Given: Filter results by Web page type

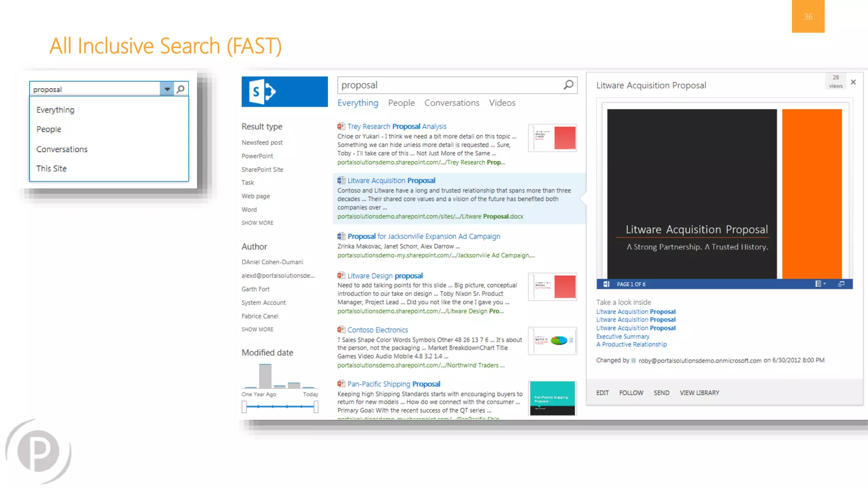Looking at the screenshot, I should pyautogui.click(x=256, y=196).
